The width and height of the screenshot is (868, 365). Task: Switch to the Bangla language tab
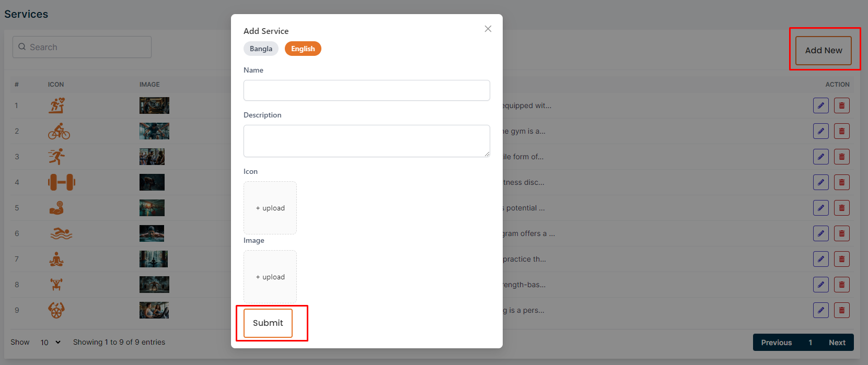coord(261,49)
